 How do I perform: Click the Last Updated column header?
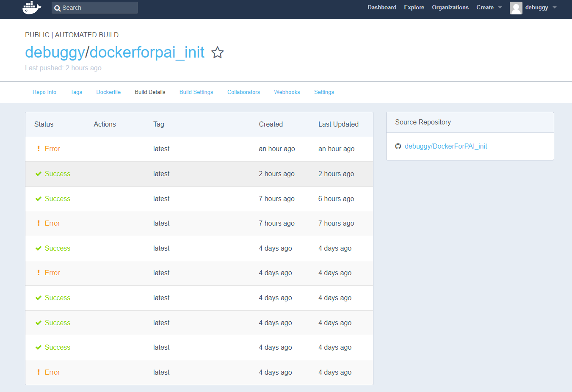(x=338, y=124)
